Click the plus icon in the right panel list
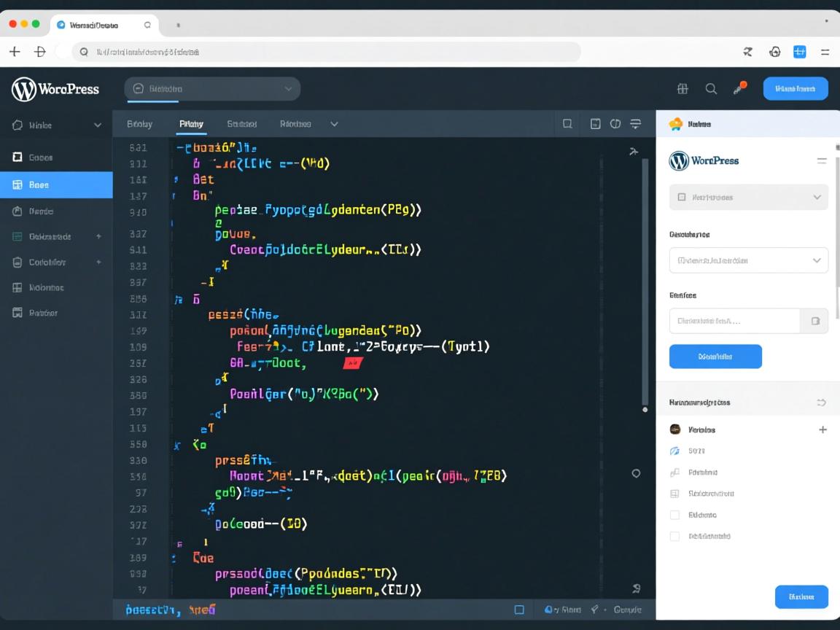The height and width of the screenshot is (630, 840). [822, 429]
